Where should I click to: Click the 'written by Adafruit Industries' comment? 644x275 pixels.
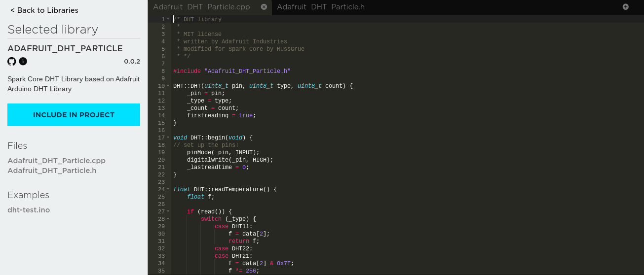coord(232,41)
